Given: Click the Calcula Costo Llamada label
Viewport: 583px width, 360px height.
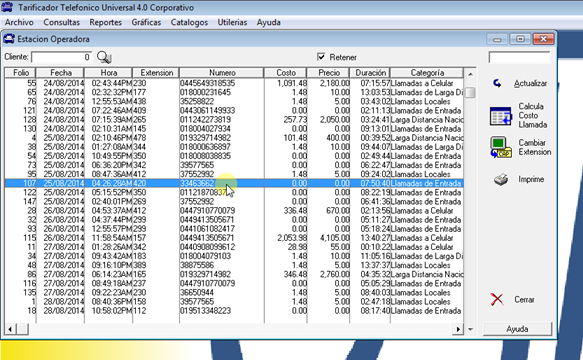Looking at the screenshot, I should [532, 116].
